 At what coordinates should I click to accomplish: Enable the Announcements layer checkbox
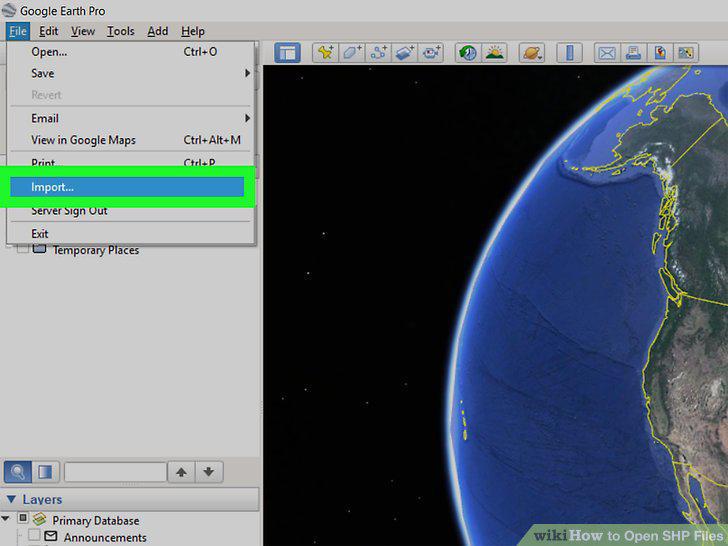tap(34, 535)
